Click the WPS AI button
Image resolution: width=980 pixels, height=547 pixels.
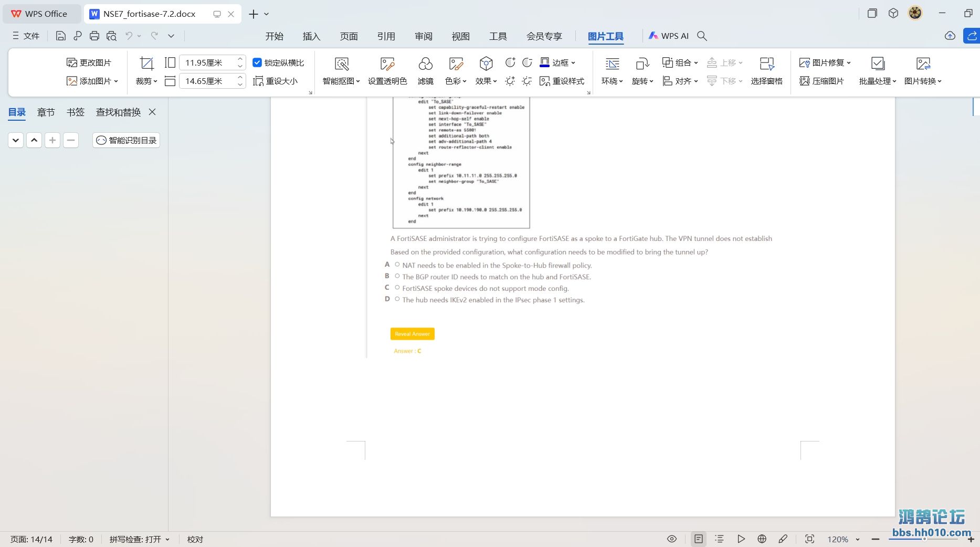click(669, 36)
